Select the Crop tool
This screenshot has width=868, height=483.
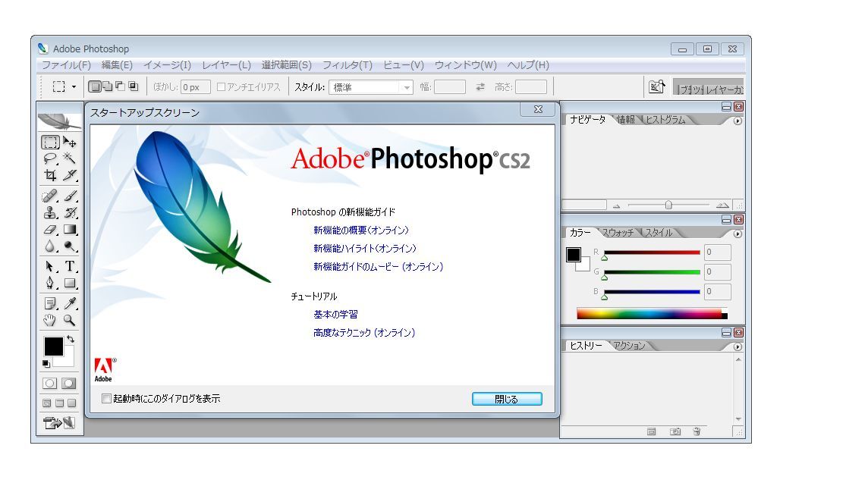(50, 175)
